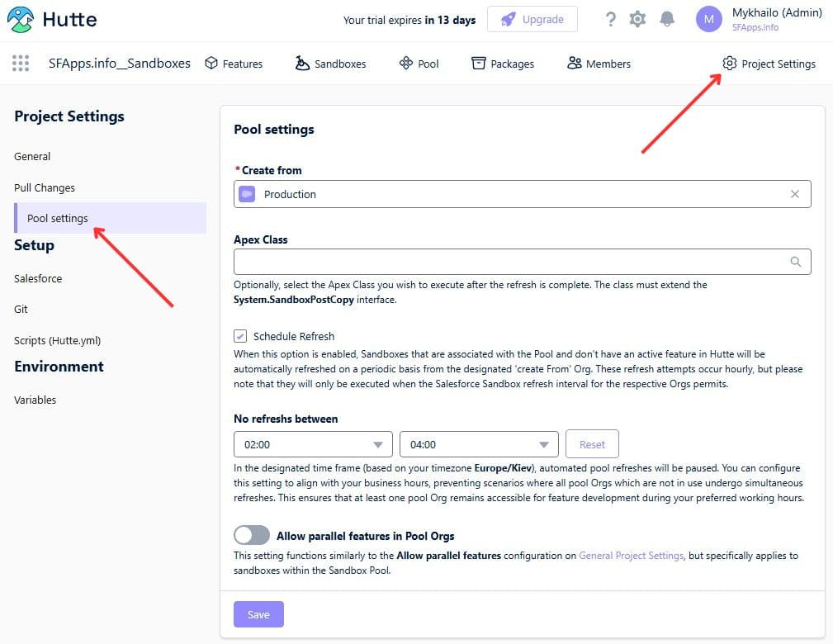Click the Hutte brand name text

coord(69,20)
